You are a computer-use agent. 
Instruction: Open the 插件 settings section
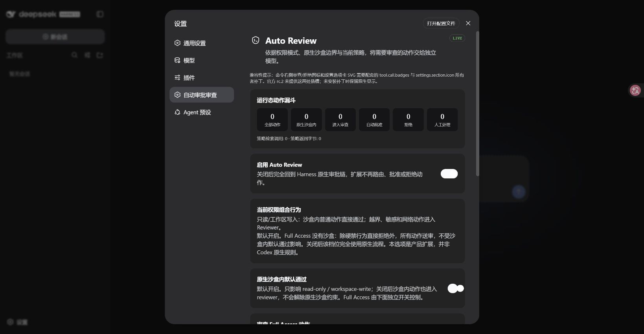pyautogui.click(x=202, y=78)
